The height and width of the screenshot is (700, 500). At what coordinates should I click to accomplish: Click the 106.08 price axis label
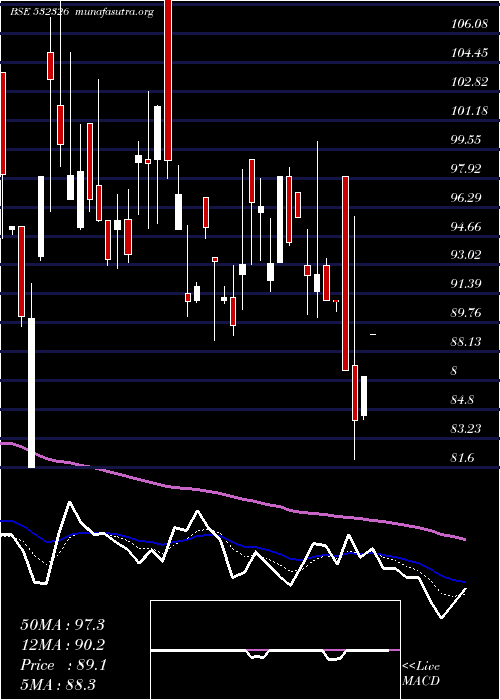469,24
